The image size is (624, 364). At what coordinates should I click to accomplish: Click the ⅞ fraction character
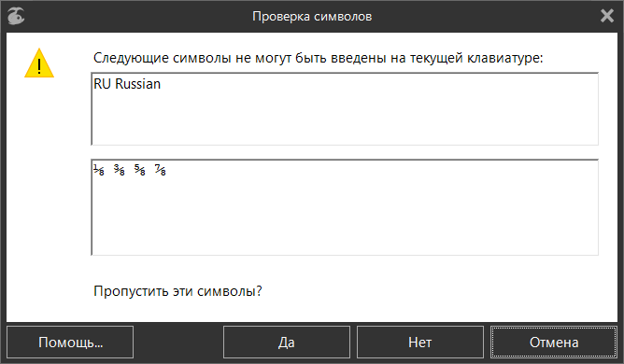tap(161, 170)
